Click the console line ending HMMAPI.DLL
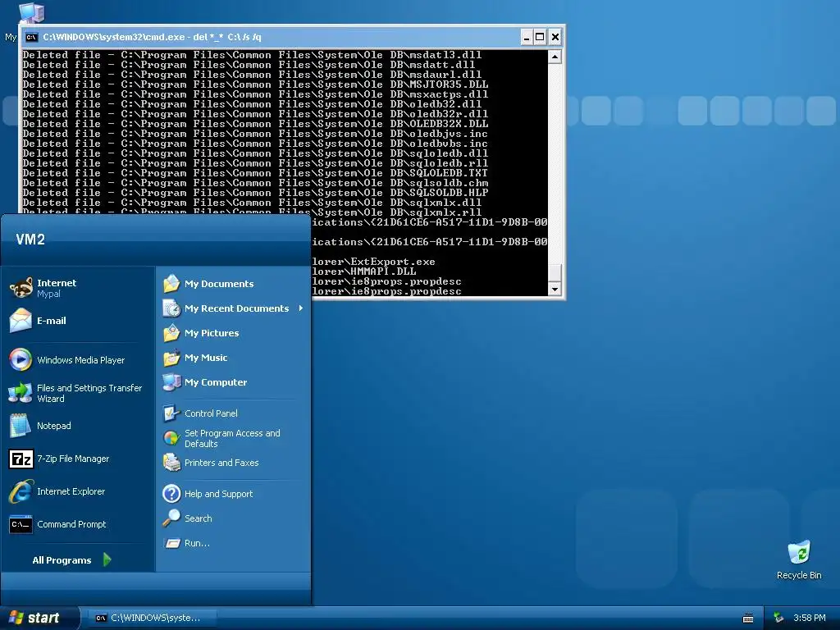The image size is (840, 630). 363,272
